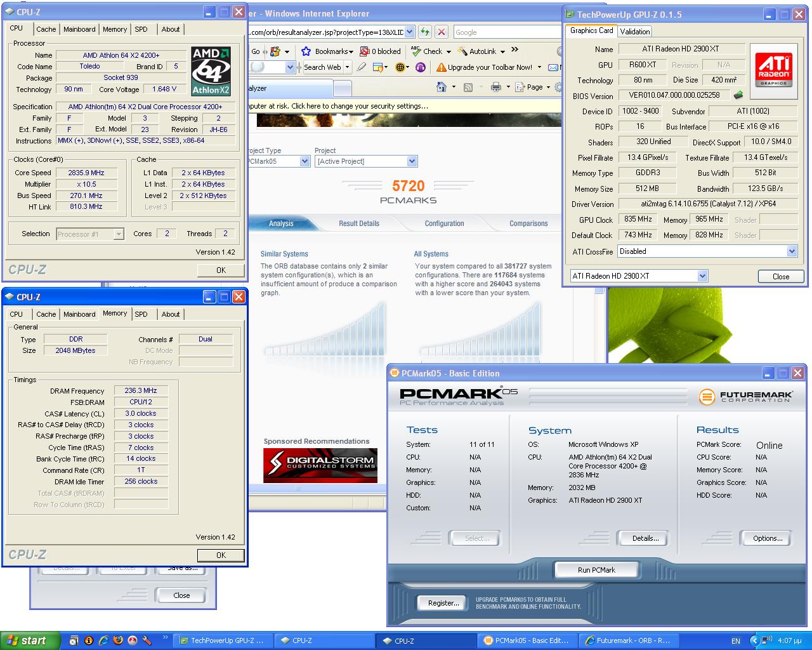Open the ATI Radeon HD 2900 XT card selector
The image size is (812, 650).
[x=702, y=275]
